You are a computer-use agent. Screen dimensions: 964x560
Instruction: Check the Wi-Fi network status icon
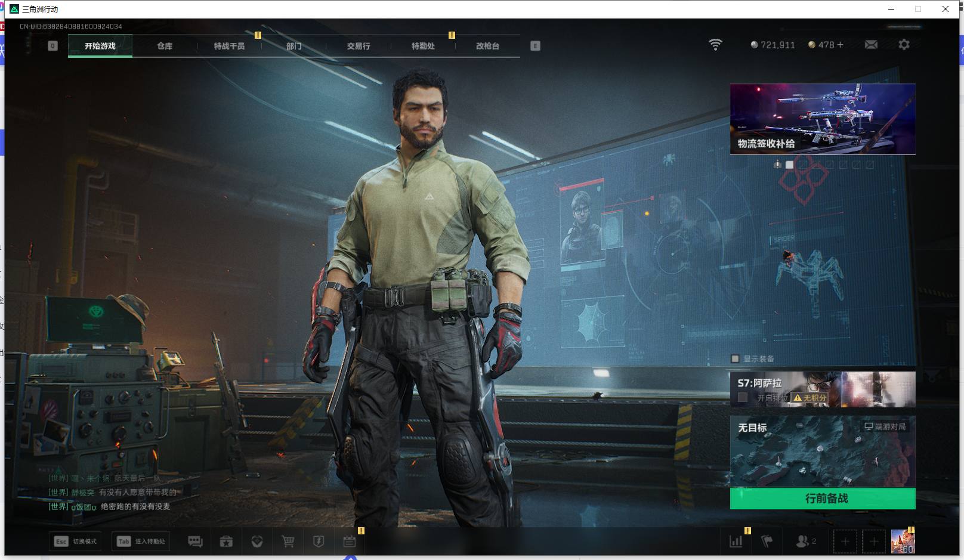715,45
